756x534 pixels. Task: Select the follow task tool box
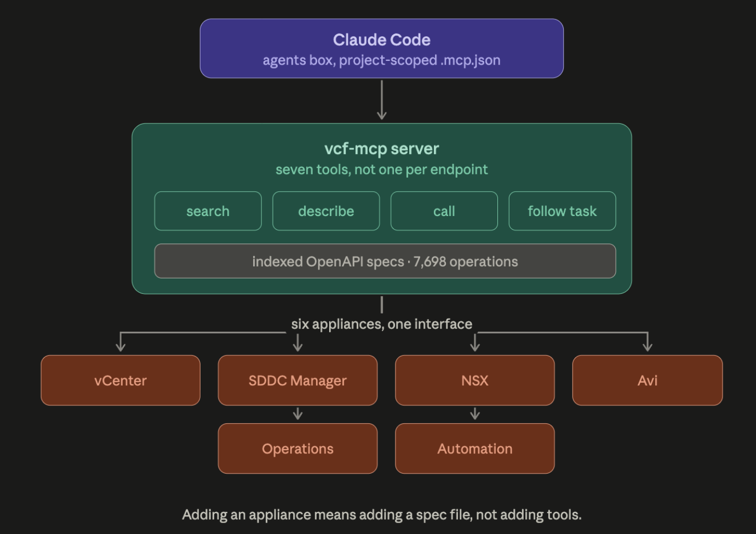(562, 211)
